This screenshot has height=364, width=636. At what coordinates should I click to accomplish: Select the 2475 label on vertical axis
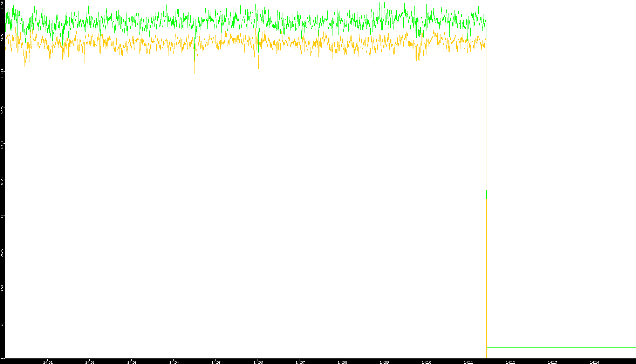pyautogui.click(x=2, y=253)
